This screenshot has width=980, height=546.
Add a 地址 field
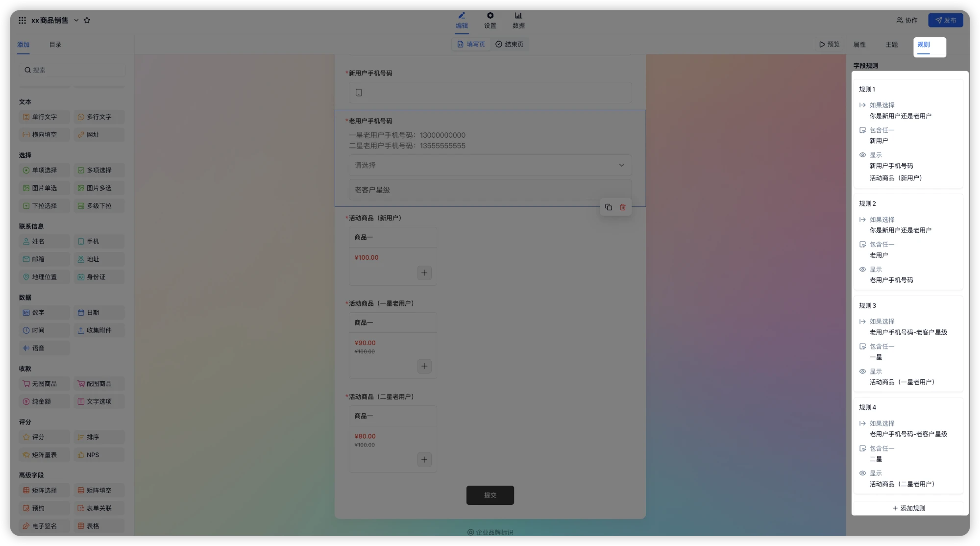pos(99,259)
